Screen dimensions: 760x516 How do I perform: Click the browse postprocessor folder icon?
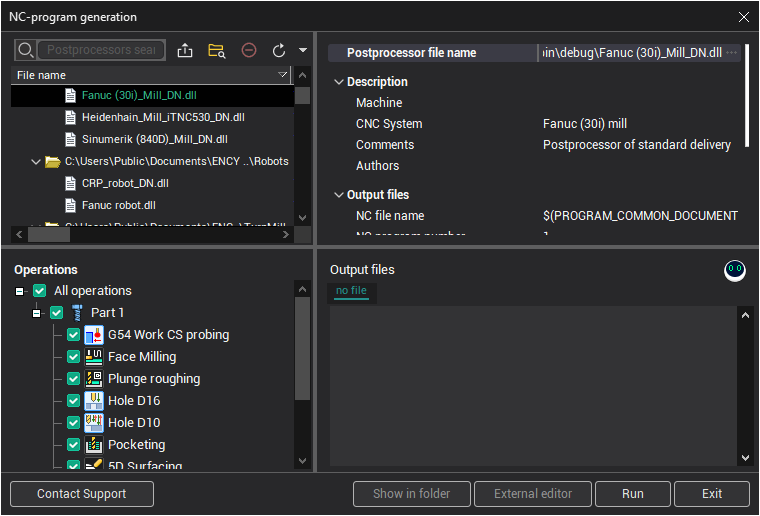pyautogui.click(x=216, y=50)
